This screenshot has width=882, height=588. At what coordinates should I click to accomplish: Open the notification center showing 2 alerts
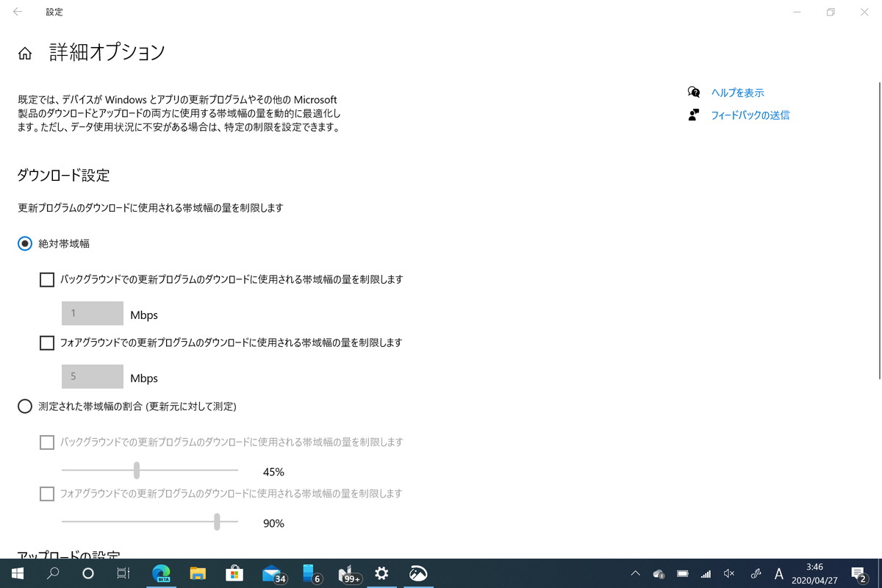point(858,573)
